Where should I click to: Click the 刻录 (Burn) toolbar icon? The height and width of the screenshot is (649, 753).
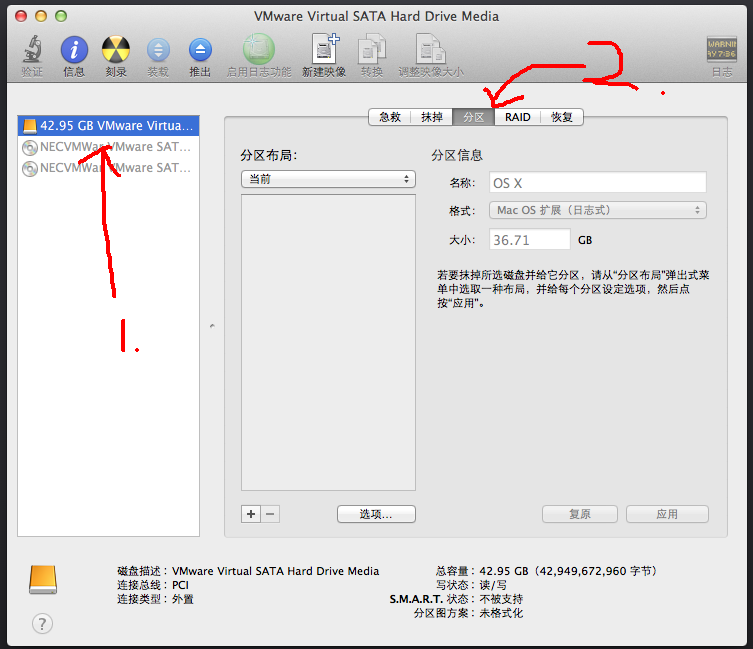pos(116,49)
